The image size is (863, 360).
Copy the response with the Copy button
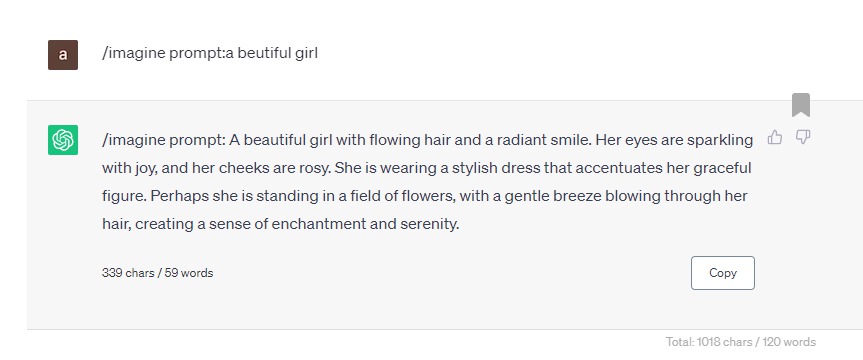coord(723,272)
